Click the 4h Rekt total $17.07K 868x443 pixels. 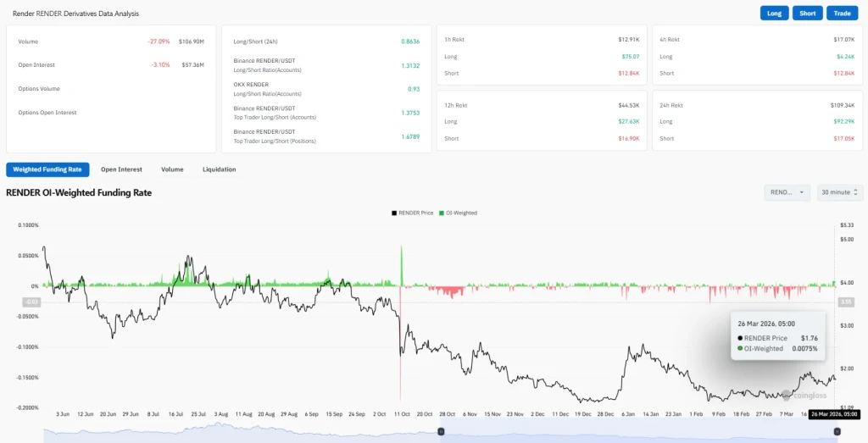844,39
